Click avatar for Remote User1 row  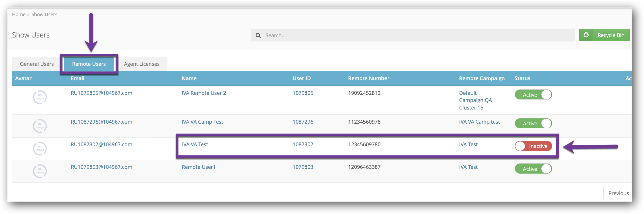click(40, 171)
